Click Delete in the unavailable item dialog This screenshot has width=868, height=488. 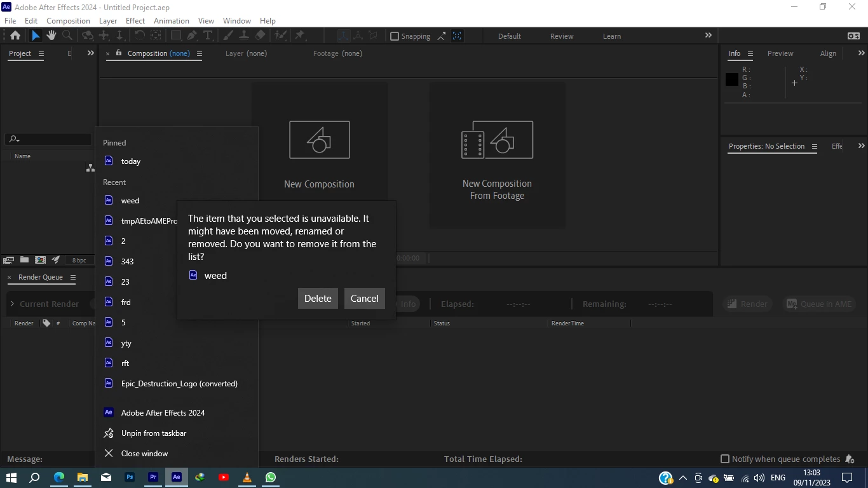(x=318, y=299)
